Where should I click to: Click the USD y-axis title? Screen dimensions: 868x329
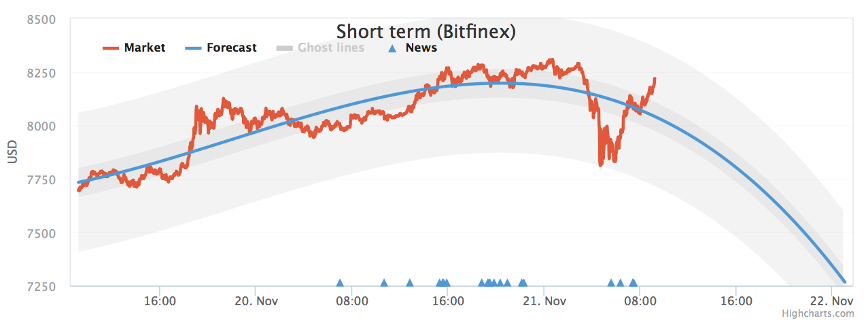(12, 152)
